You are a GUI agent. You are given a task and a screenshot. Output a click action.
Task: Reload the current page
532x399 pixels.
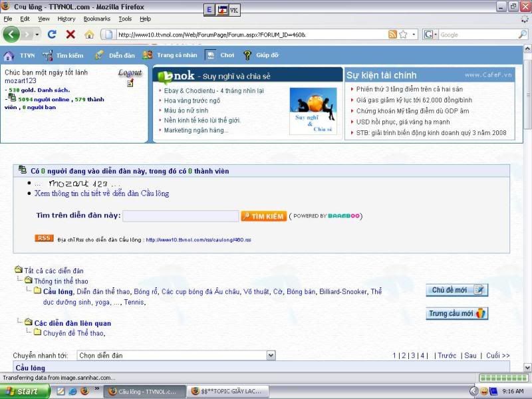[x=52, y=35]
